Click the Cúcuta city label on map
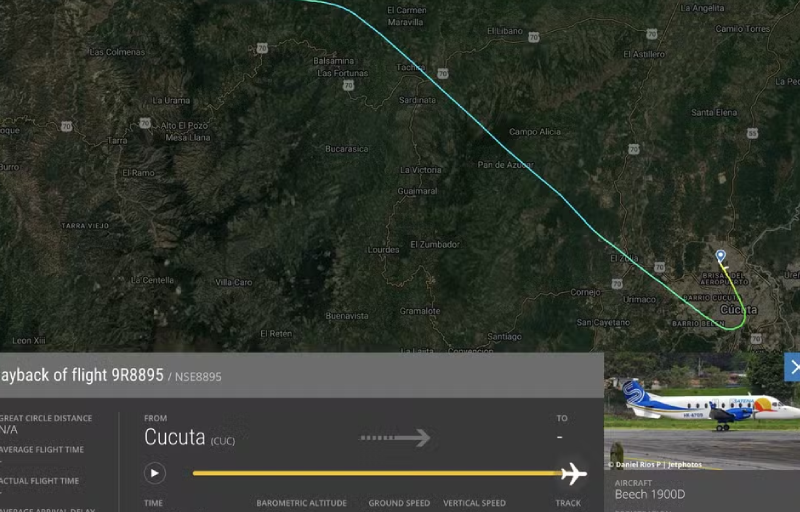Viewport: 800px width, 512px height. (739, 310)
